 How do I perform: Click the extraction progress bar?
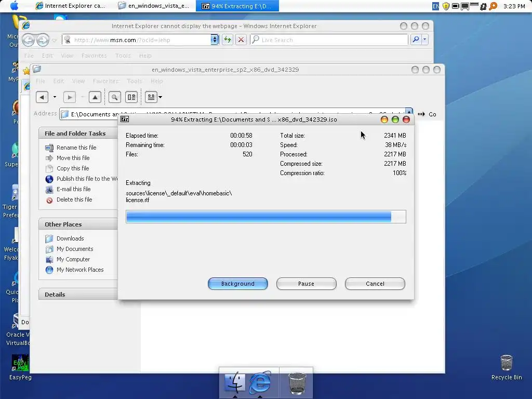pos(265,217)
